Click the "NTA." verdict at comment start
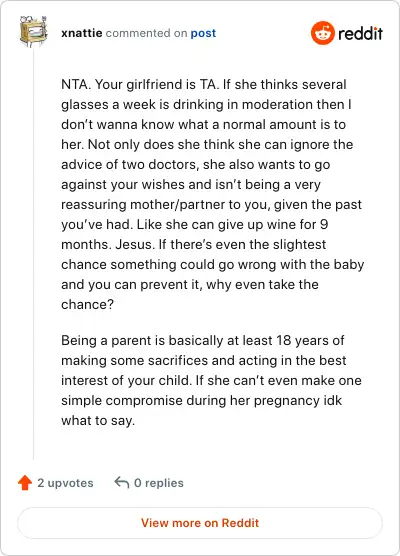400x556 pixels. [76, 84]
